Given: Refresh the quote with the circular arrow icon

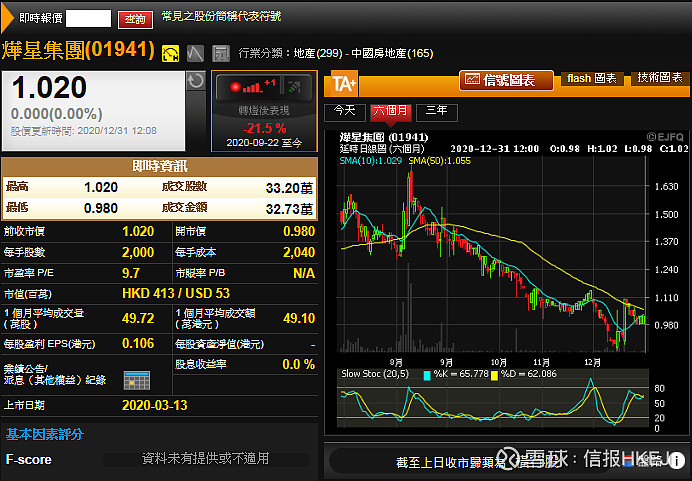Looking at the screenshot, I should click(196, 81).
